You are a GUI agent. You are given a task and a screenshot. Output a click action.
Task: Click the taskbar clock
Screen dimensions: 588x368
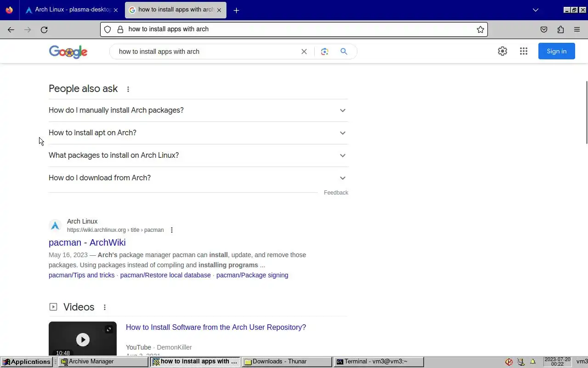[x=557, y=362]
